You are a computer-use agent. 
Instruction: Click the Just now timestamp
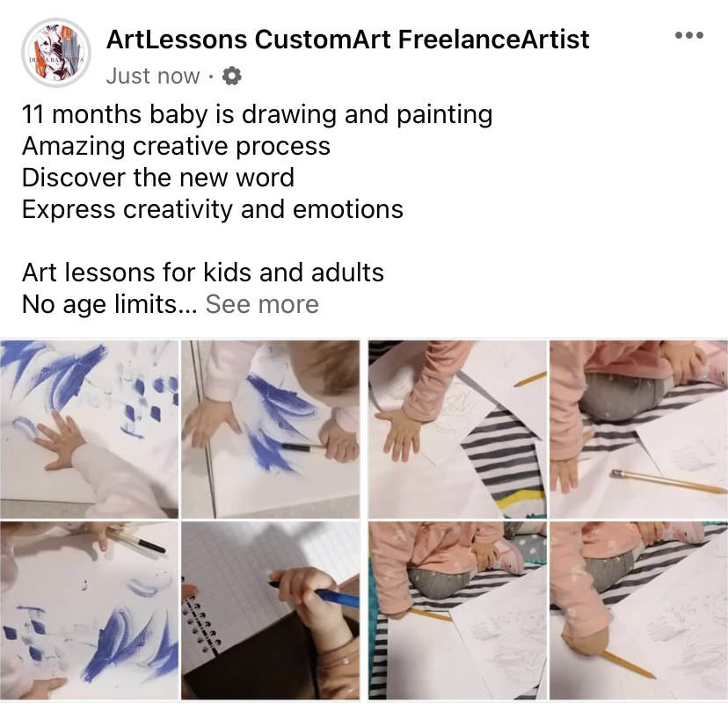[x=153, y=76]
